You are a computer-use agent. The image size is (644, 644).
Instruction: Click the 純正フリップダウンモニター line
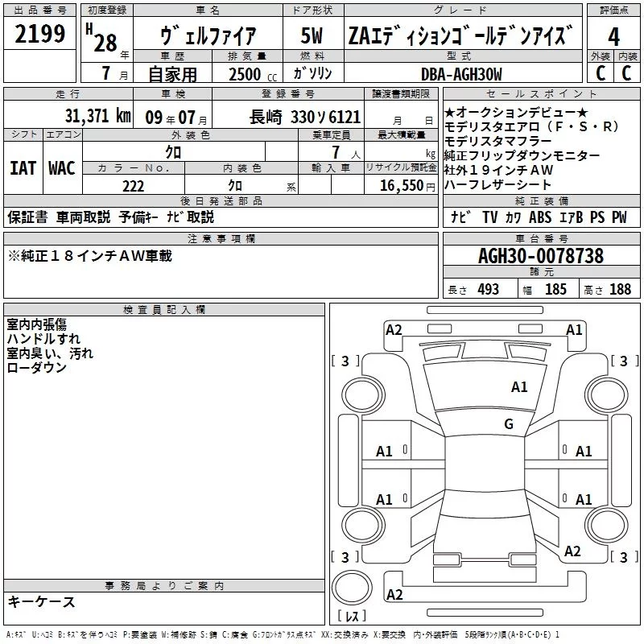[522, 155]
